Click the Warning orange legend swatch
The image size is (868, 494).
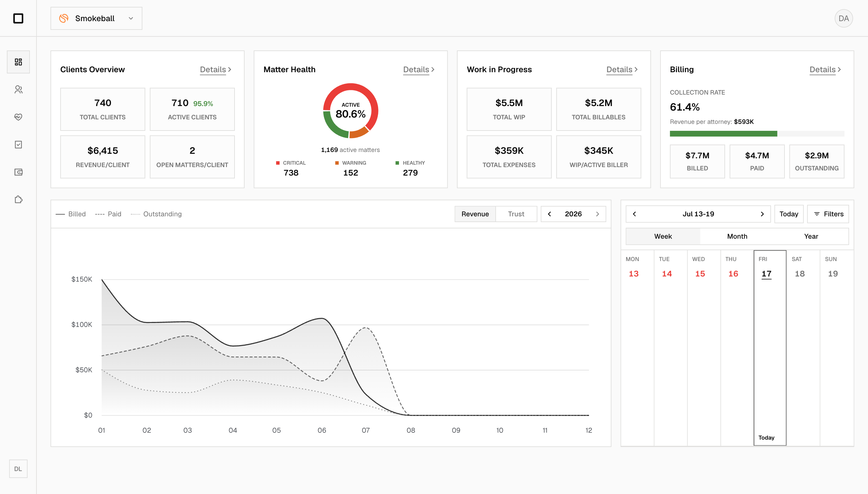(x=337, y=163)
